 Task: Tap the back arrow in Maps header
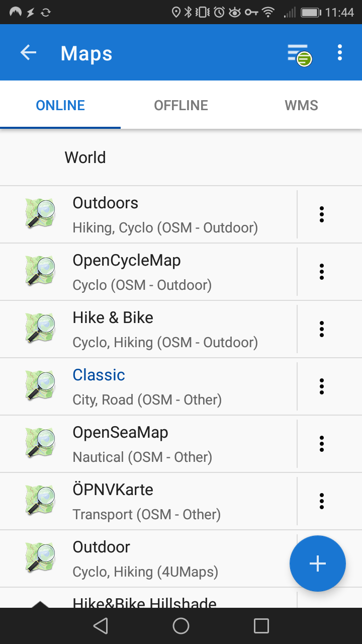29,53
